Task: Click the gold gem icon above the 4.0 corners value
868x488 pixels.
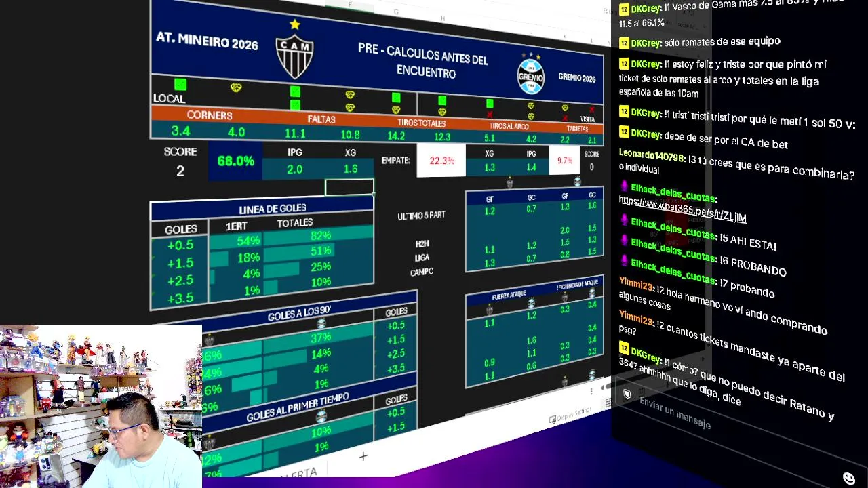Action: coord(236,87)
